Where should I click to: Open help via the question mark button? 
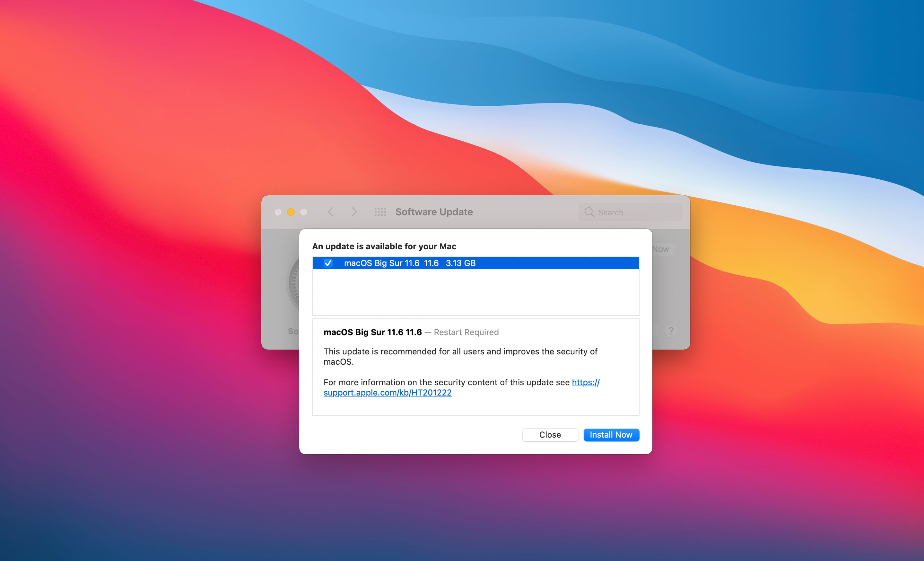tap(671, 331)
